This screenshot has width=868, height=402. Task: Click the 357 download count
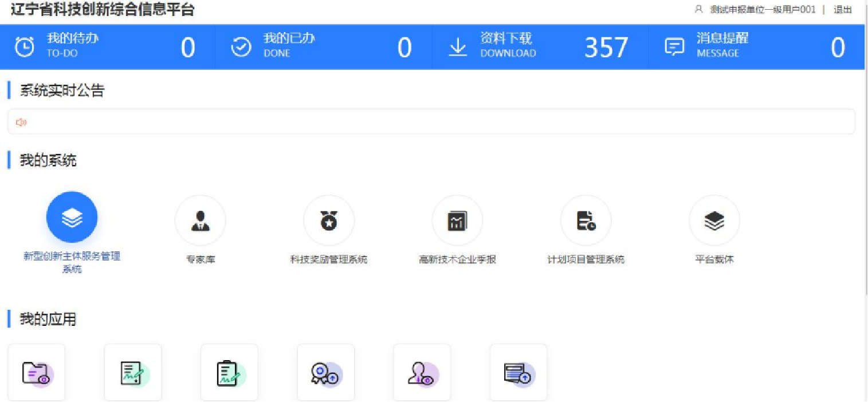606,48
